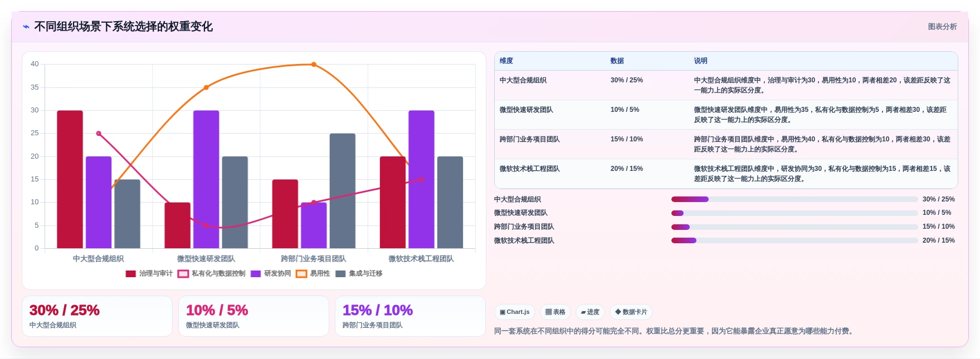Open the 30% / 25% data card
The height and width of the screenshot is (359, 980).
pyautogui.click(x=97, y=316)
